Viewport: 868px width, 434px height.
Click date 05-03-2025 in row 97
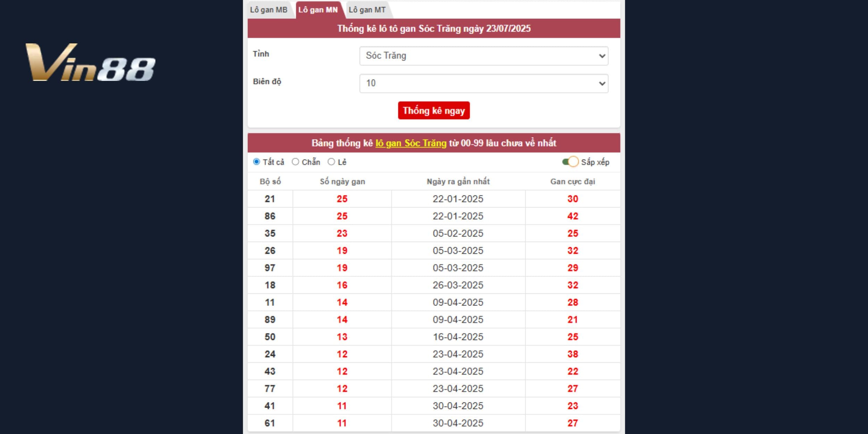[458, 268]
